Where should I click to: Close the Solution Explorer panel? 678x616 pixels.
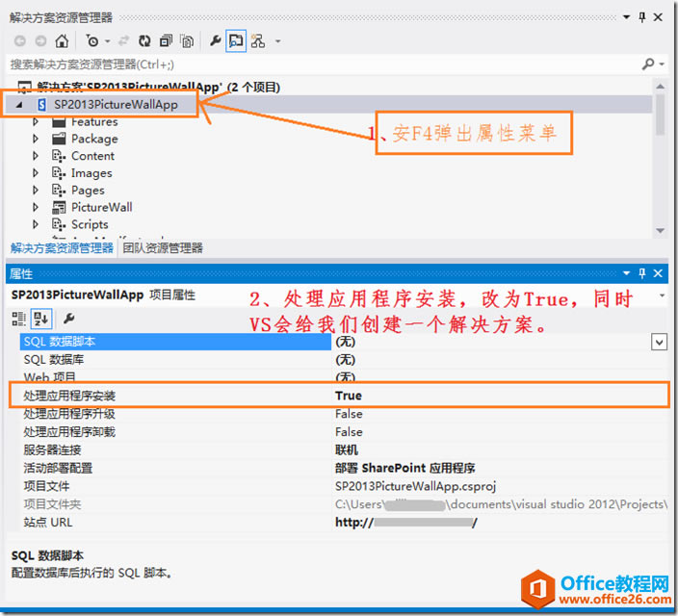pos(658,17)
